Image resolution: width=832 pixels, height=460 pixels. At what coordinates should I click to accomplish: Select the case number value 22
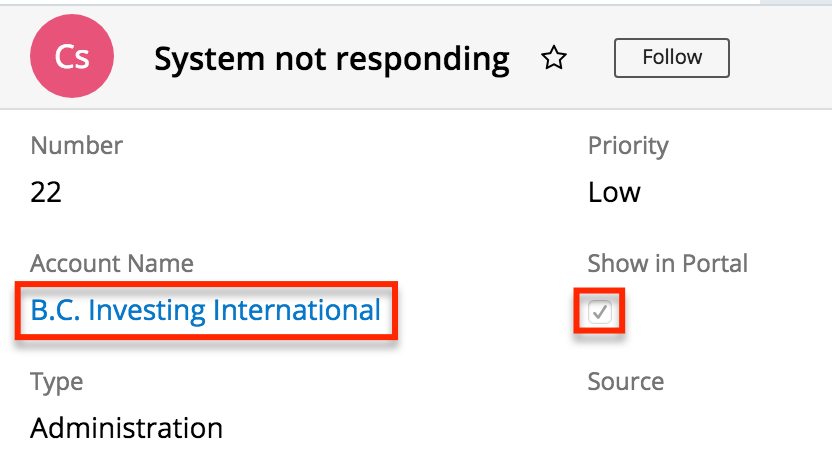coord(46,192)
